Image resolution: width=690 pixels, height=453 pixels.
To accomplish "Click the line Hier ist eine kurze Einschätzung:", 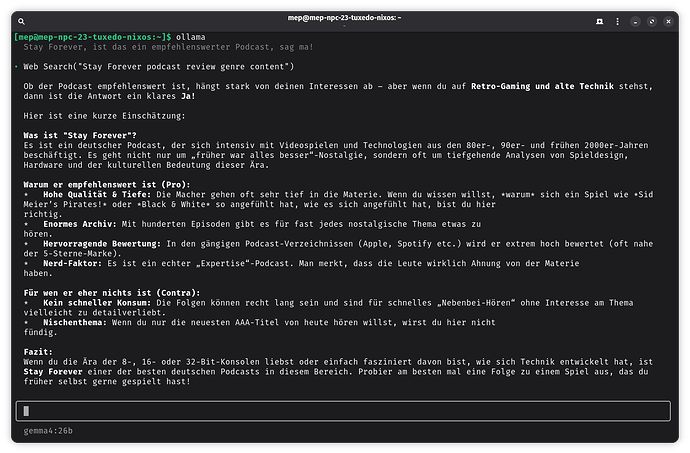I will point(104,116).
